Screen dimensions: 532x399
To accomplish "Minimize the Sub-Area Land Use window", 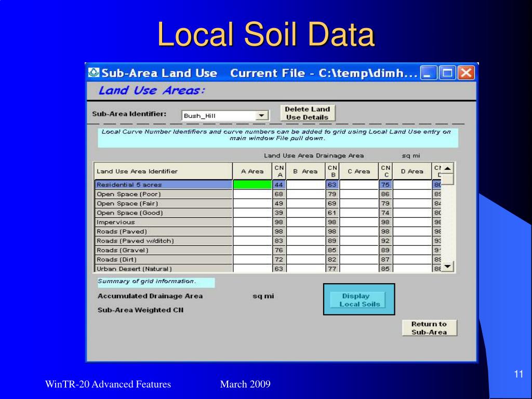I will [x=428, y=73].
